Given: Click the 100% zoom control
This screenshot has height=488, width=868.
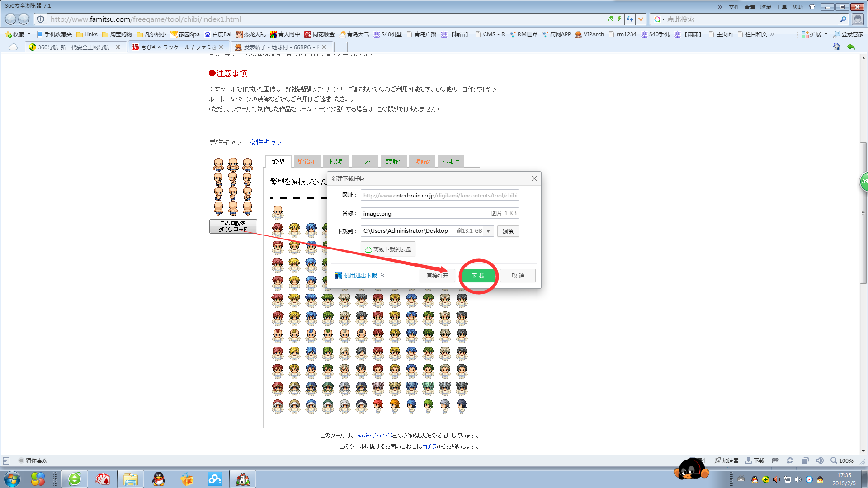Looking at the screenshot, I should [842, 460].
